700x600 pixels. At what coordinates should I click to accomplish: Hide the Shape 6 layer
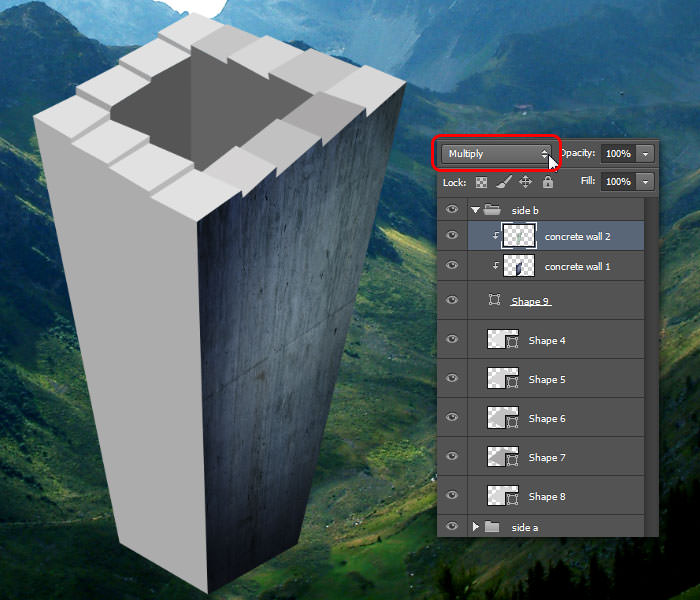pyautogui.click(x=452, y=417)
